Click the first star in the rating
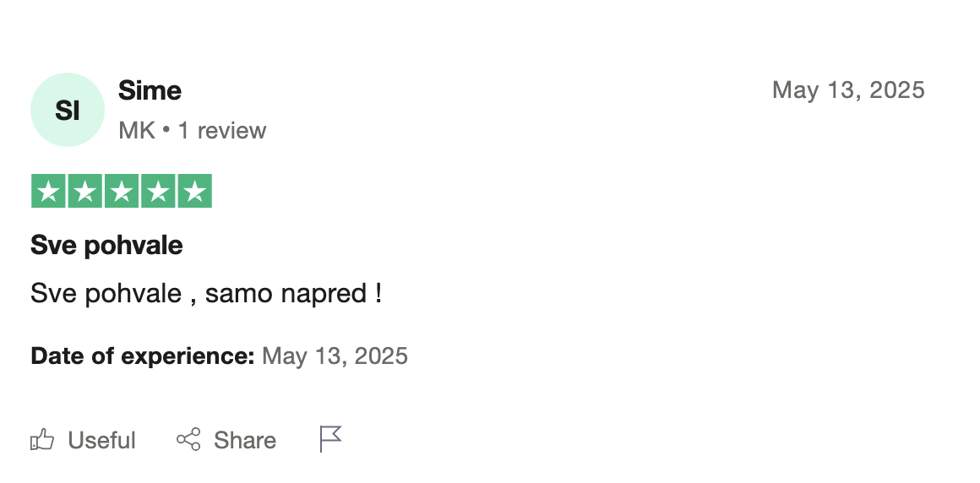The height and width of the screenshot is (483, 980). [48, 192]
